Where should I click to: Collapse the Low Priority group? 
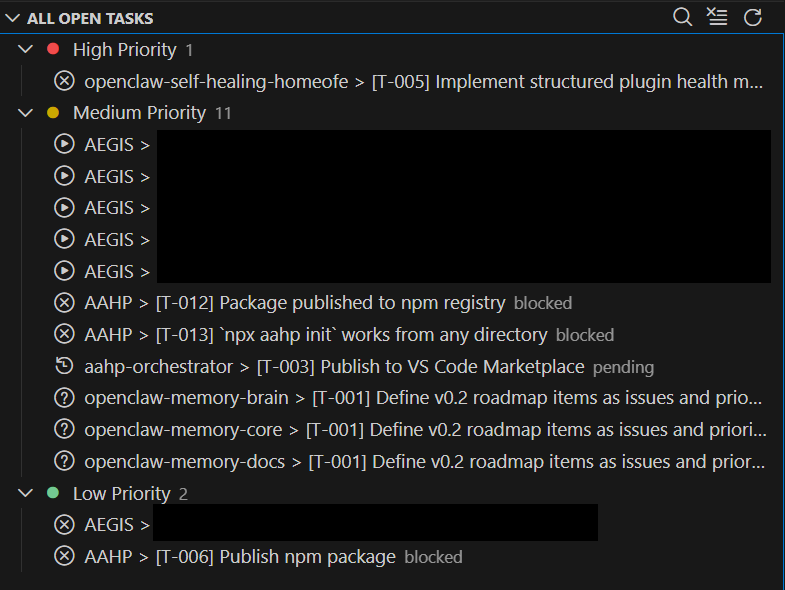[x=26, y=494]
